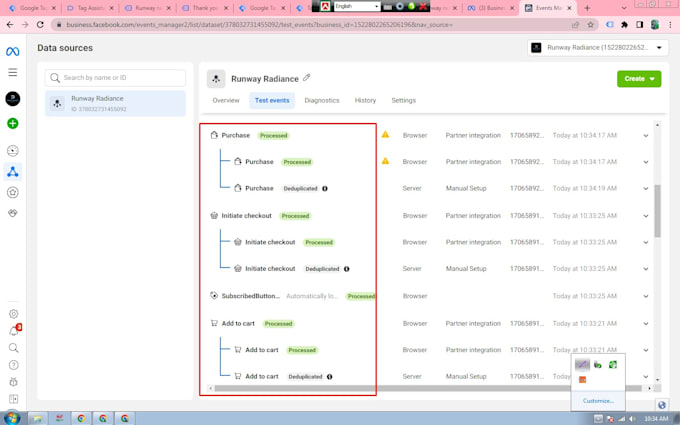
Task: Open the notifications bell icon
Action: [x=13, y=331]
